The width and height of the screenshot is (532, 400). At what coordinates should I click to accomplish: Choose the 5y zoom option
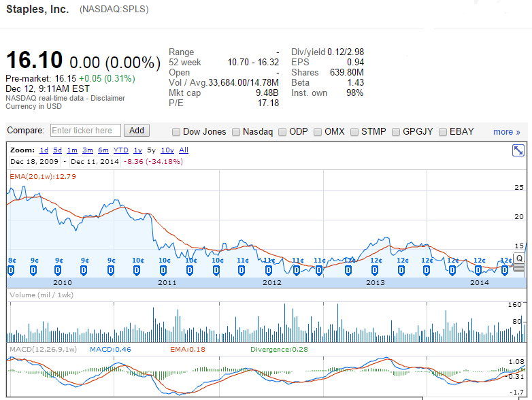tap(151, 150)
